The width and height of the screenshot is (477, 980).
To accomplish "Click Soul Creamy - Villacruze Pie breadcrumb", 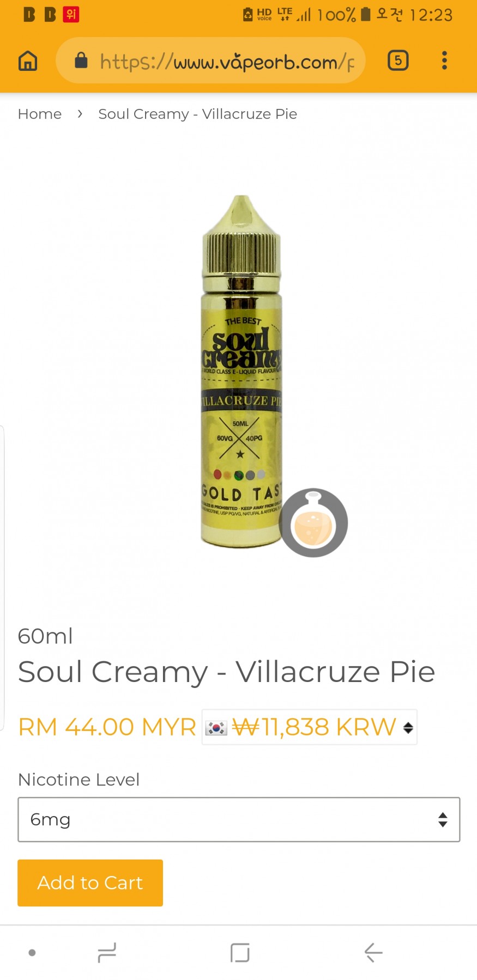I will [x=197, y=114].
